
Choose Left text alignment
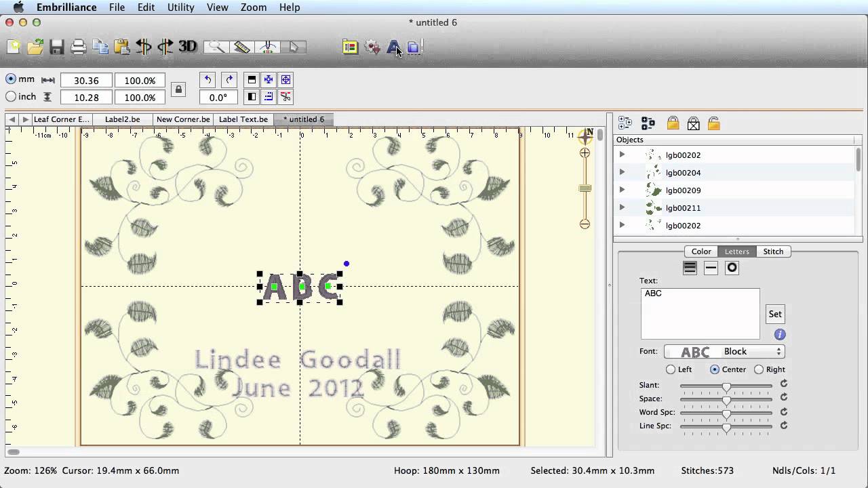[671, 369]
